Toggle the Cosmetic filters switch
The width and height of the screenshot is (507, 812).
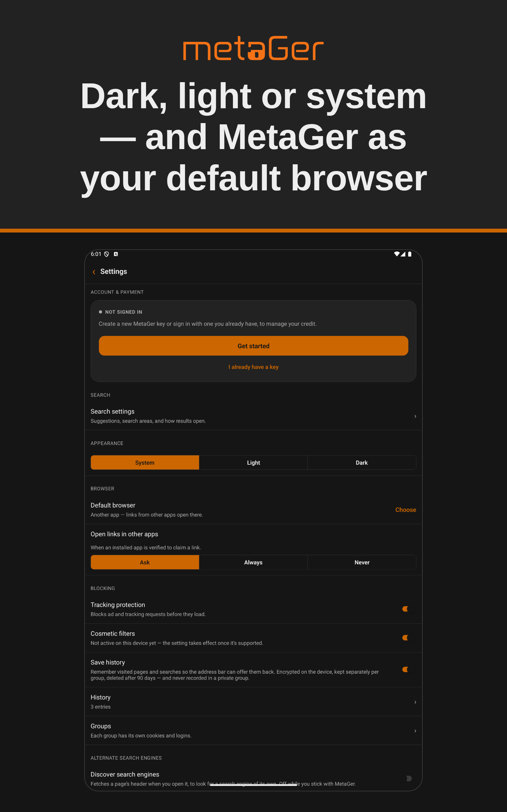(x=408, y=638)
